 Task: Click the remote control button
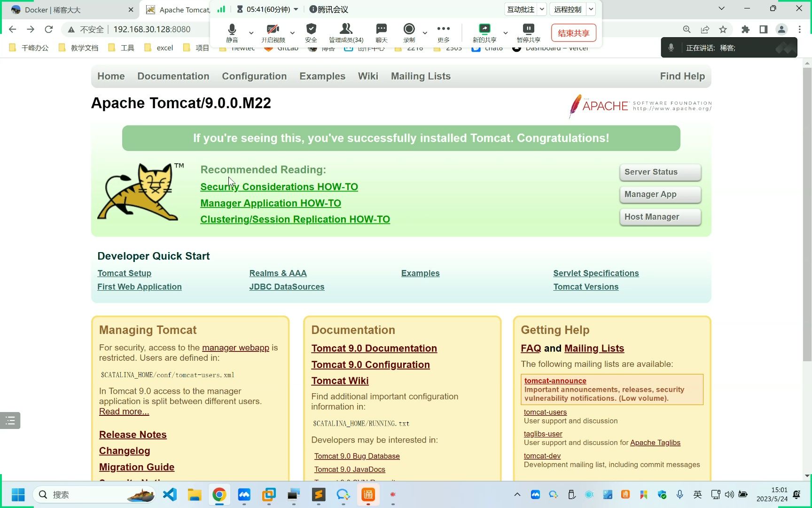[x=568, y=9]
